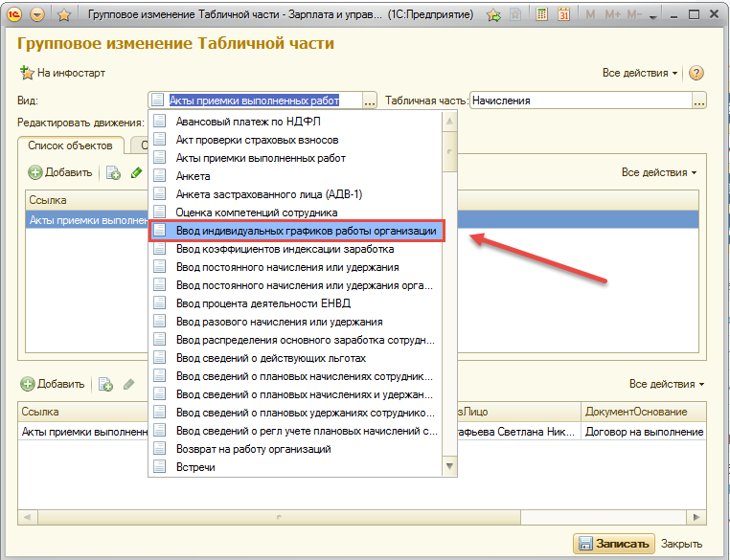Screen dimensions: 730x560
Task: Click ellipsis button of Табличная часть field
Action: coord(699,101)
